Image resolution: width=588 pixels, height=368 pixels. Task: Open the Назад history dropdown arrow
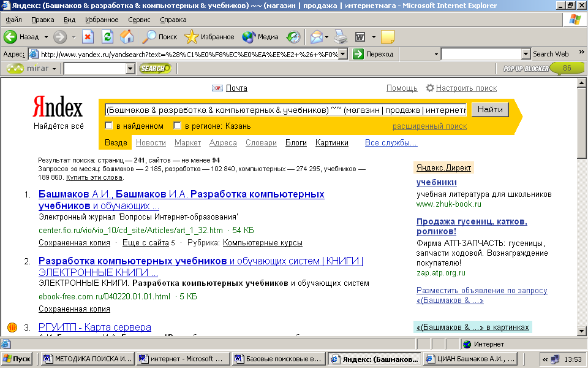46,37
